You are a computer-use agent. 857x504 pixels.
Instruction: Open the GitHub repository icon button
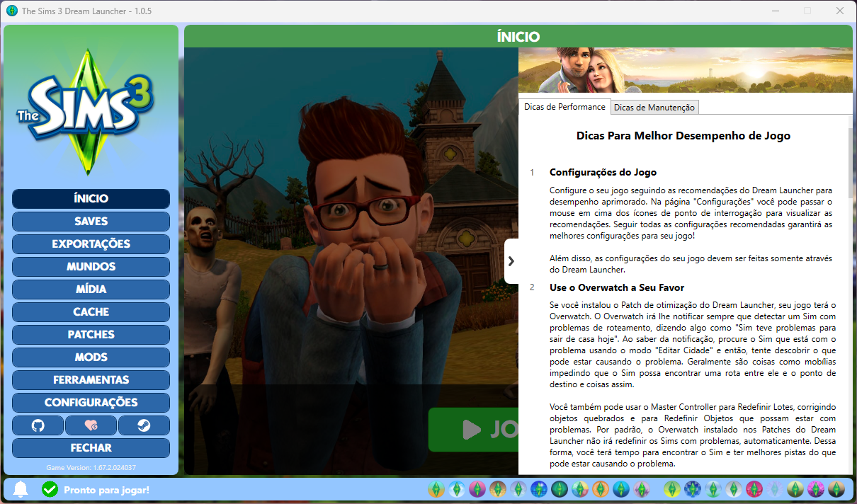point(38,425)
